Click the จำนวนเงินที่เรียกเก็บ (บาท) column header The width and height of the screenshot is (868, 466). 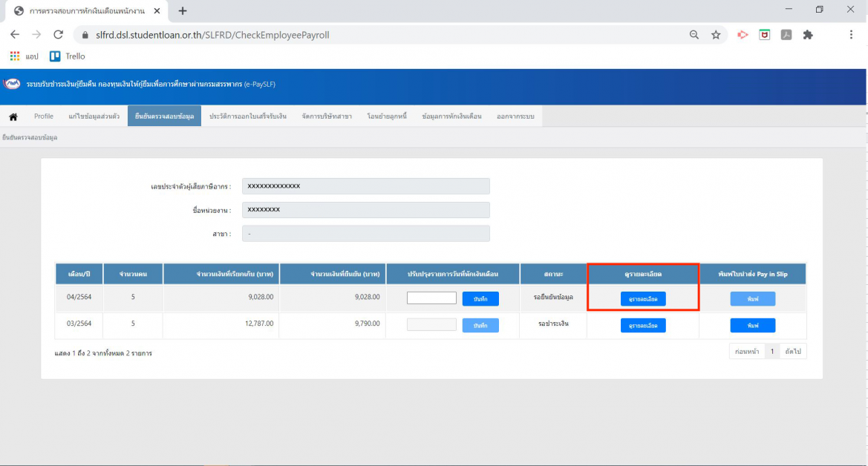(x=221, y=274)
